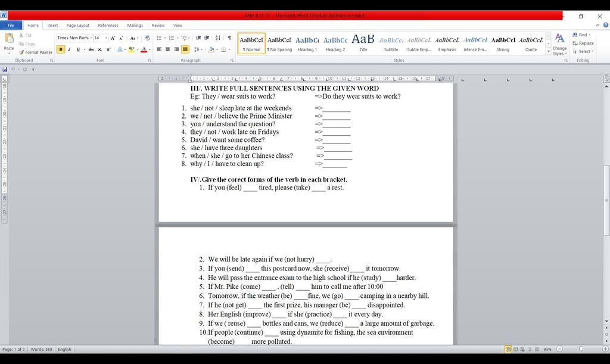Click the Word Help question icon

(606, 25)
